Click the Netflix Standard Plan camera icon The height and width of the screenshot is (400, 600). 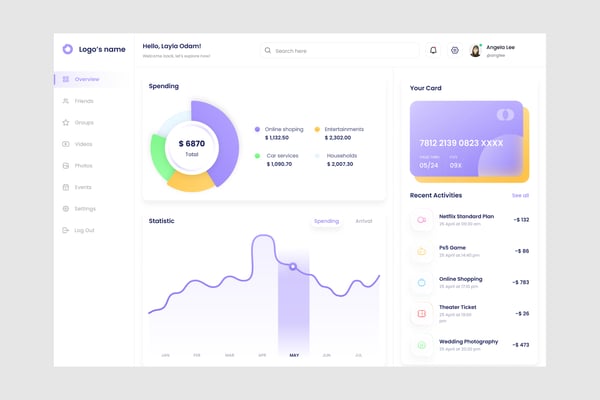click(422, 220)
